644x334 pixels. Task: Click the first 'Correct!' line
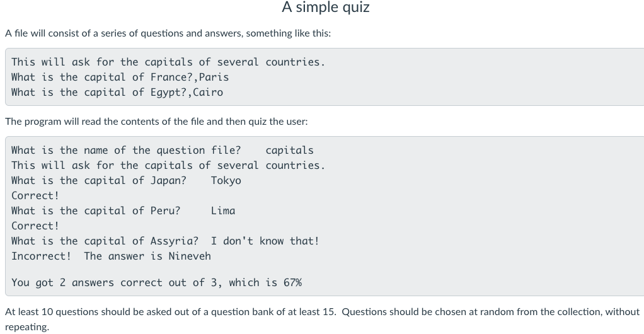pos(35,195)
